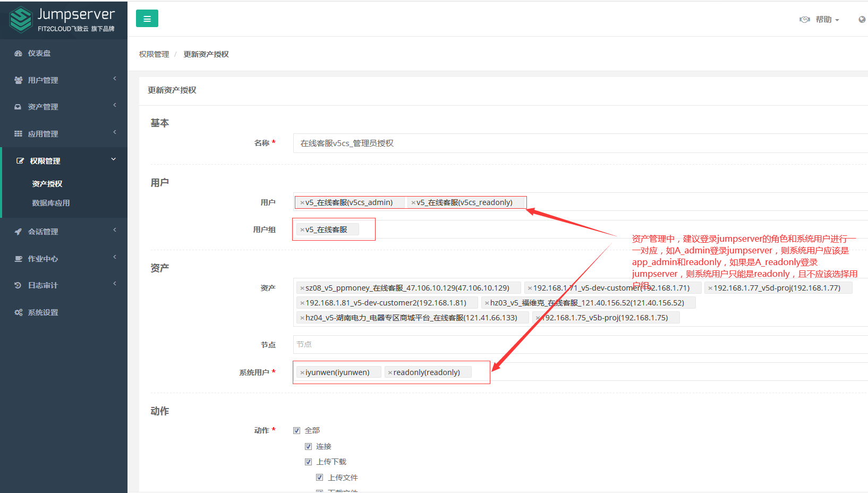Screen dimensions: 868x493
Task: Open the 节点 selection field
Action: point(581,344)
